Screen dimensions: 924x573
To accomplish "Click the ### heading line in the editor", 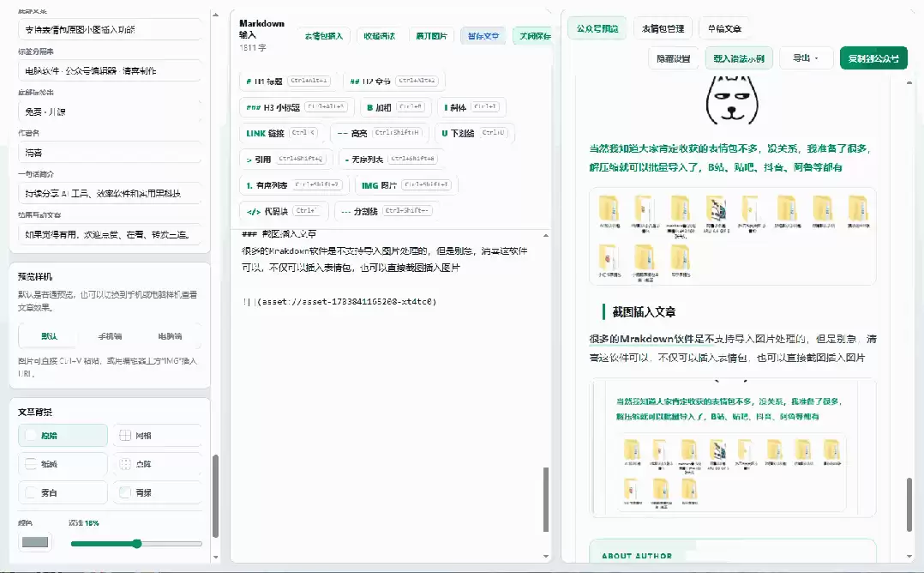I will [279, 234].
